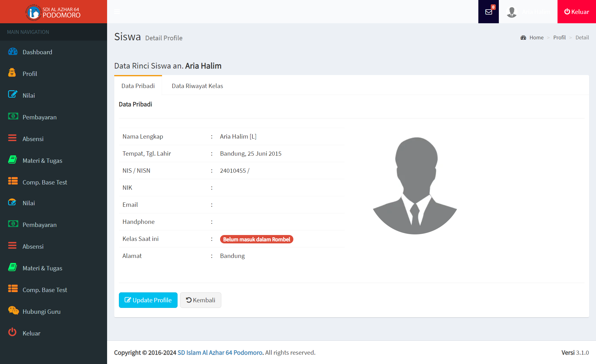Open the mail envelope notification icon
596x364 pixels.
[x=488, y=12]
